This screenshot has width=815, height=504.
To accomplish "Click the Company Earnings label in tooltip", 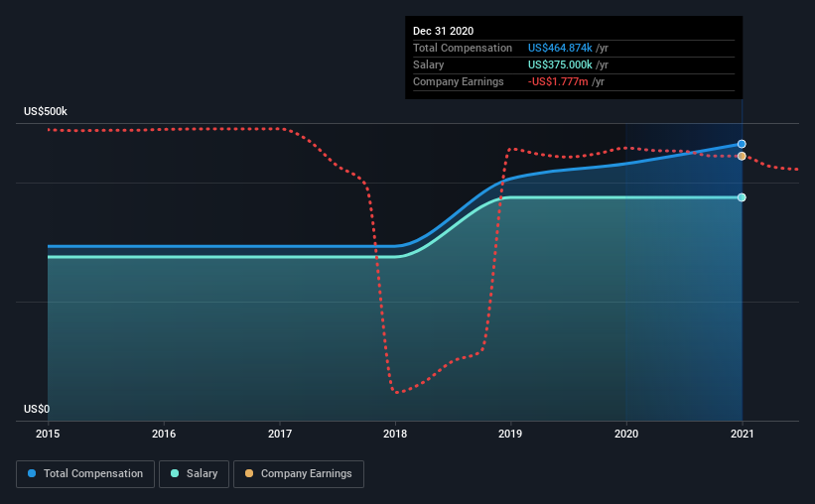I will [459, 81].
